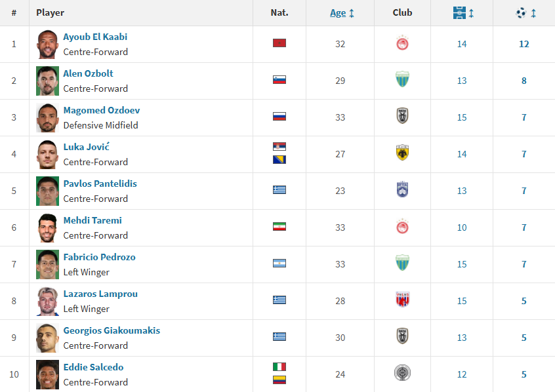Select the AEK Athens crest next to Luka Jović
This screenshot has width=555, height=392.
pos(402,154)
